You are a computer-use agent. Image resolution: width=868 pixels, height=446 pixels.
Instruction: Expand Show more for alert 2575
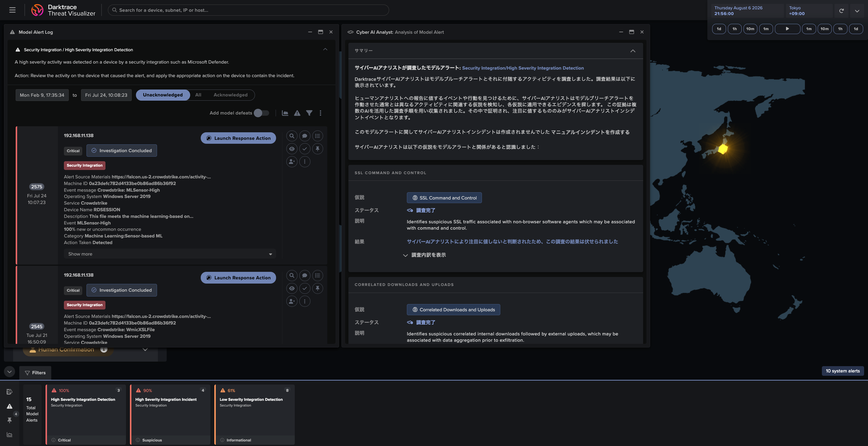[x=170, y=254]
